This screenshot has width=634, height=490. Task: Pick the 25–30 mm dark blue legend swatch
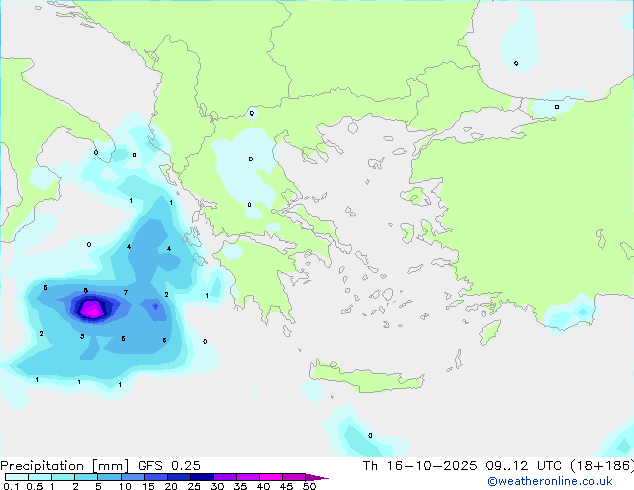202,477
